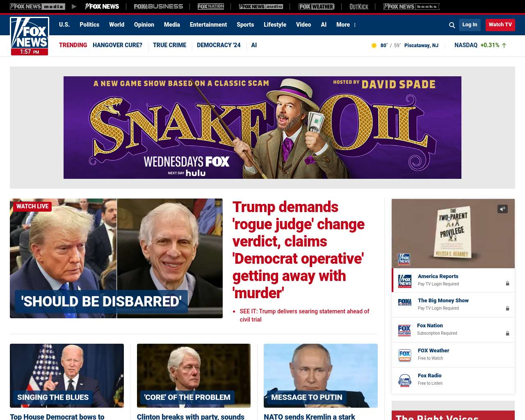Unmute the video player speaker icon
The width and height of the screenshot is (525, 420).
pyautogui.click(x=502, y=209)
